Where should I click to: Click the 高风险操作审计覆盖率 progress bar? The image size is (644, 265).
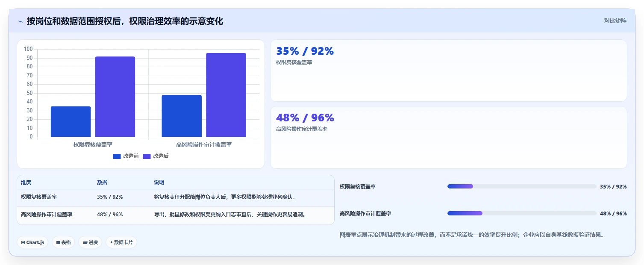coord(522,213)
